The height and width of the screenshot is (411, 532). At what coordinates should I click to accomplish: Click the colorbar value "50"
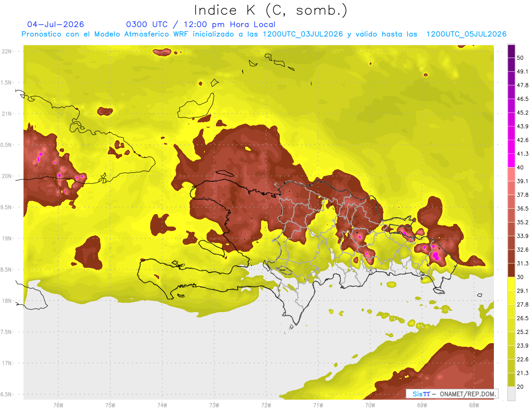[x=520, y=58]
